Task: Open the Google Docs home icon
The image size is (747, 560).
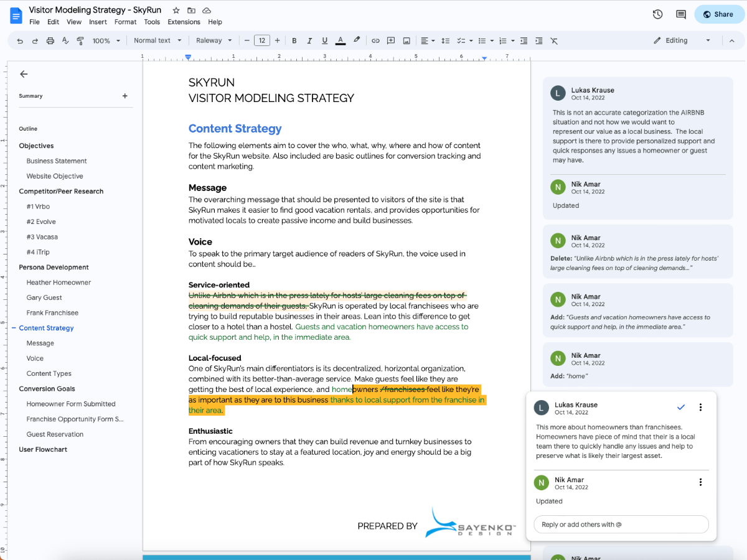Action: click(x=16, y=16)
